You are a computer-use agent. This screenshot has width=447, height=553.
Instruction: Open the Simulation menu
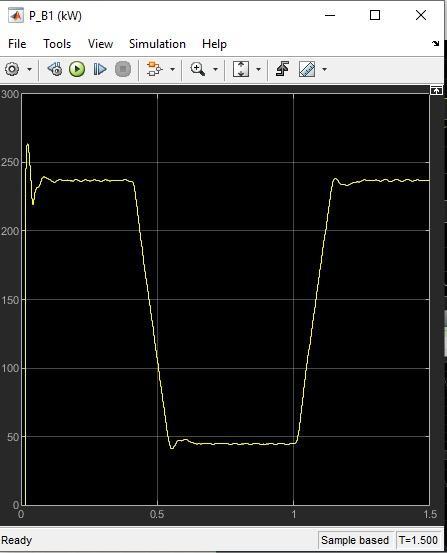157,44
